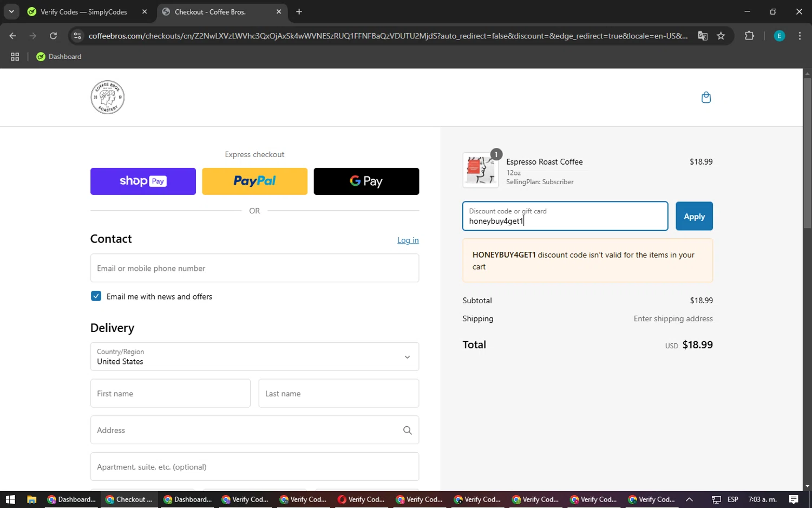Go forward in browser history

pos(33,36)
